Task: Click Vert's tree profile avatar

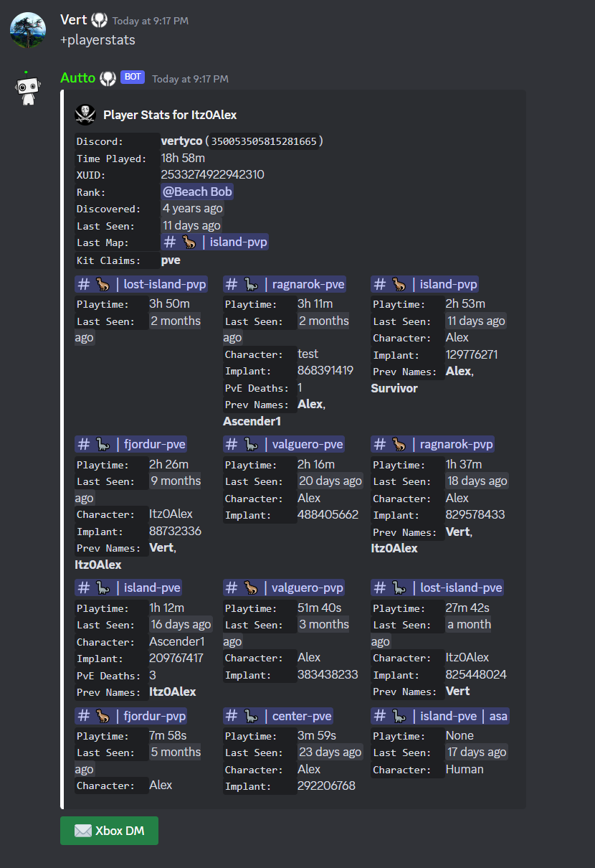Action: tap(28, 31)
